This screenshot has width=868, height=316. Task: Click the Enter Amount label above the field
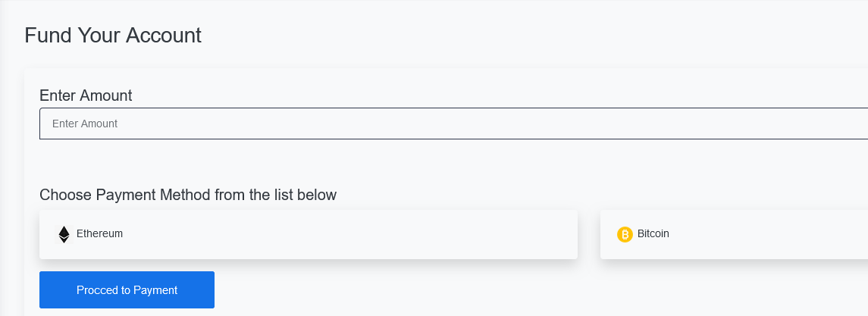coord(86,95)
